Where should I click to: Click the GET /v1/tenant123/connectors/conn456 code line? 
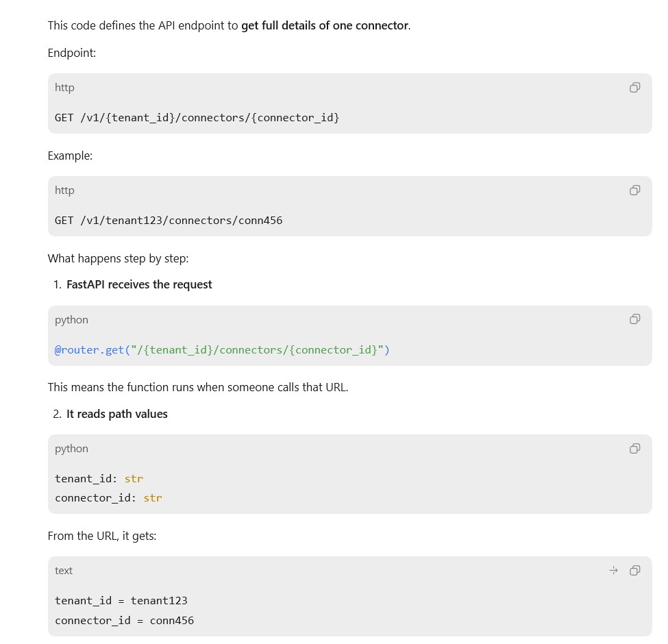point(169,221)
